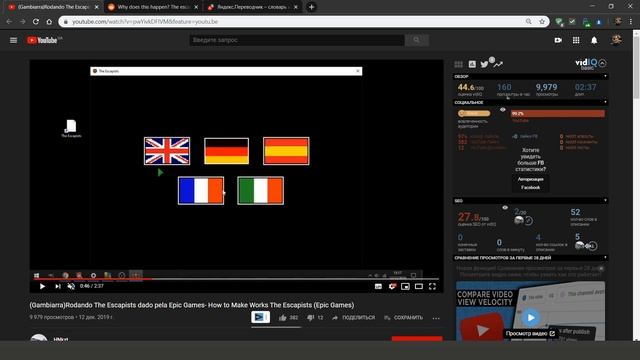Enter fullscreen mode
The width and height of the screenshot is (640, 360).
(x=432, y=287)
